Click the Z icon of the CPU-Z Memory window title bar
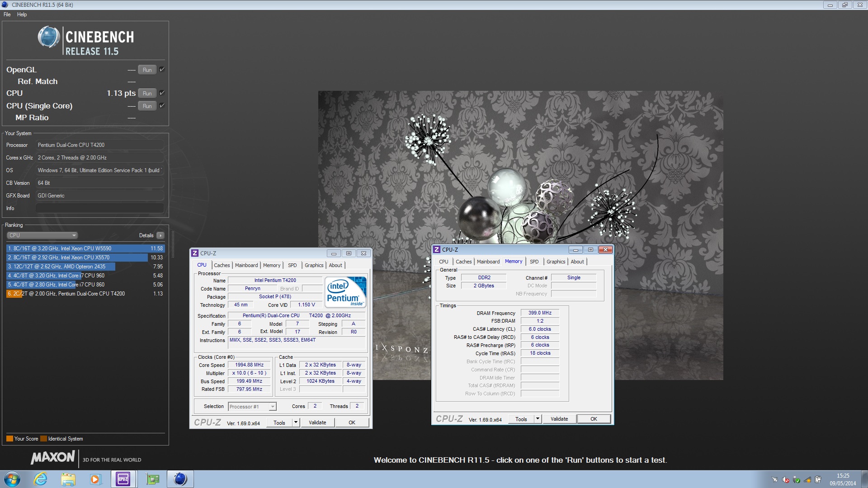This screenshot has width=868, height=488. tap(437, 249)
